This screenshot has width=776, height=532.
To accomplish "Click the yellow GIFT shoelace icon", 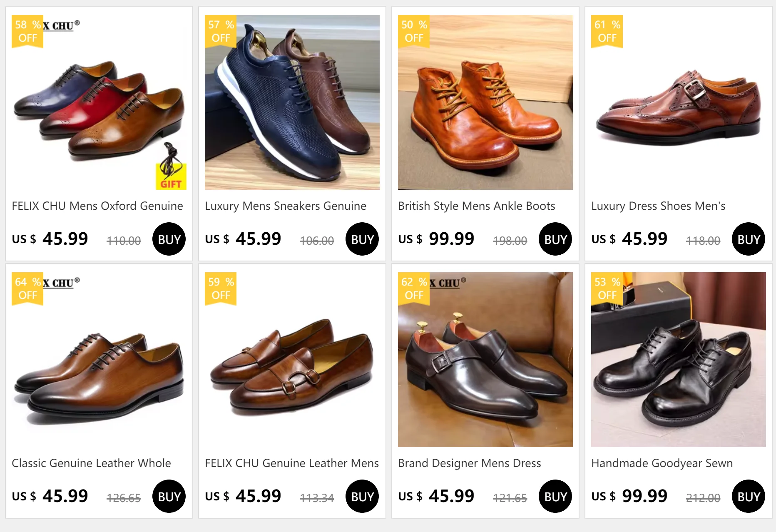I will 171,167.
